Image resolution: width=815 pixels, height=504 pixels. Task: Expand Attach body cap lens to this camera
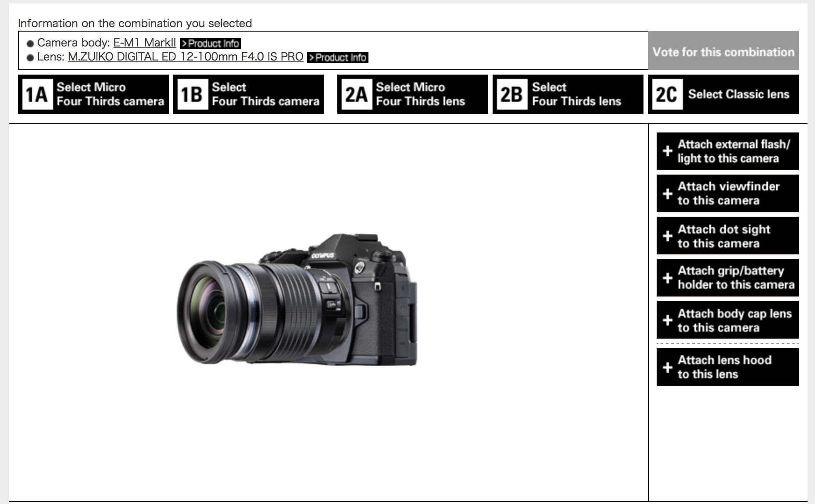(728, 320)
